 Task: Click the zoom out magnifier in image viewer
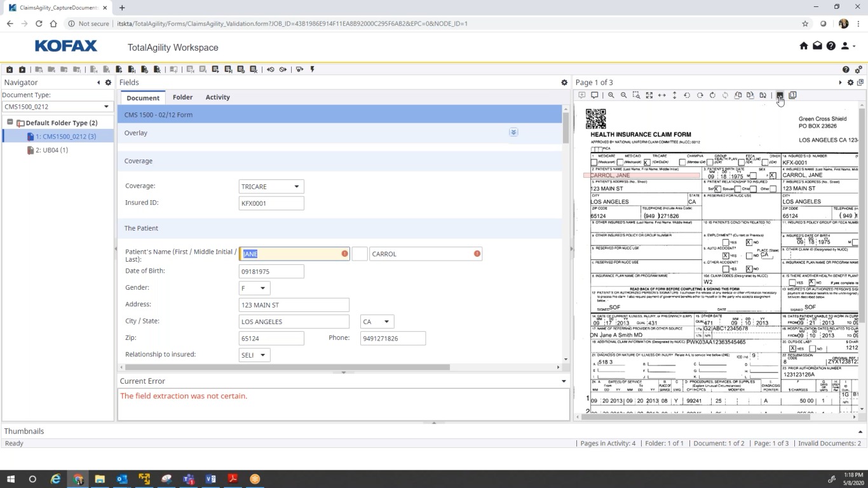[x=623, y=95]
